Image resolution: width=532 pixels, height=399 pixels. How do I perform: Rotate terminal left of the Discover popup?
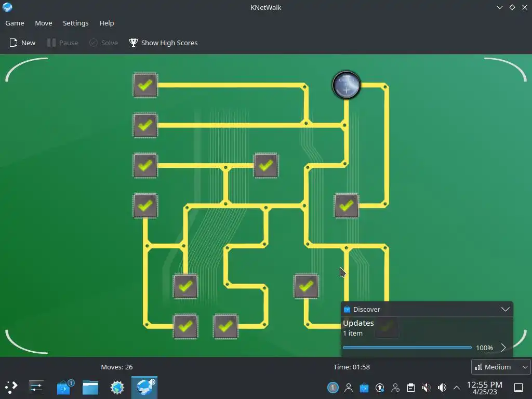click(x=306, y=286)
